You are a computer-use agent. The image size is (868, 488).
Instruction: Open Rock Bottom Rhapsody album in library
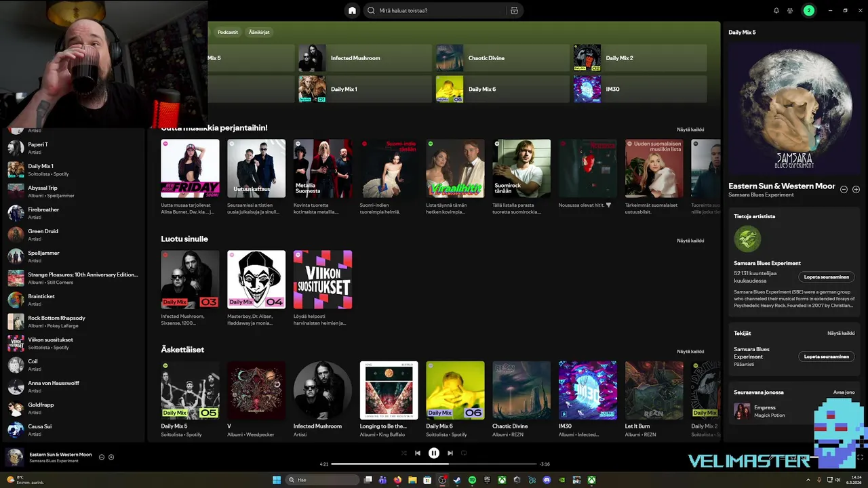(73, 321)
